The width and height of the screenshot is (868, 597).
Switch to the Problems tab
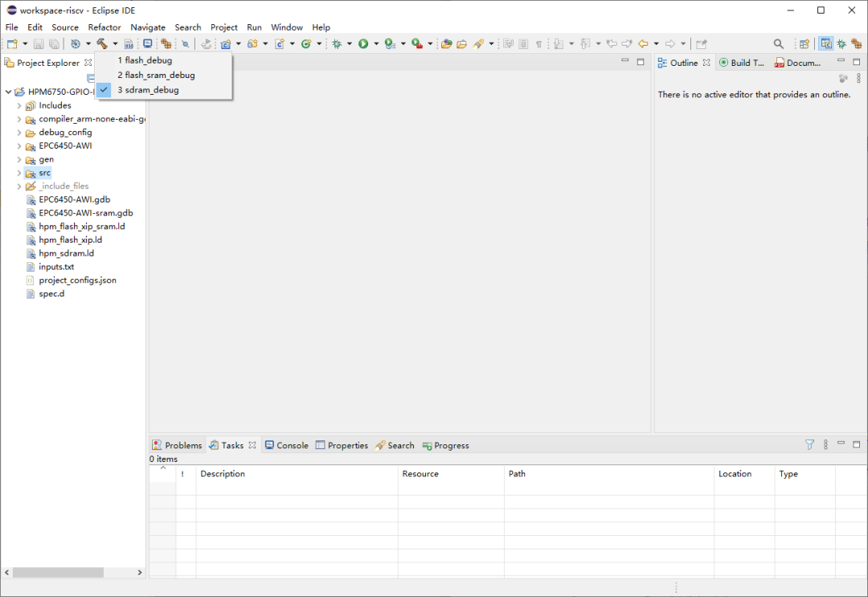tap(177, 445)
